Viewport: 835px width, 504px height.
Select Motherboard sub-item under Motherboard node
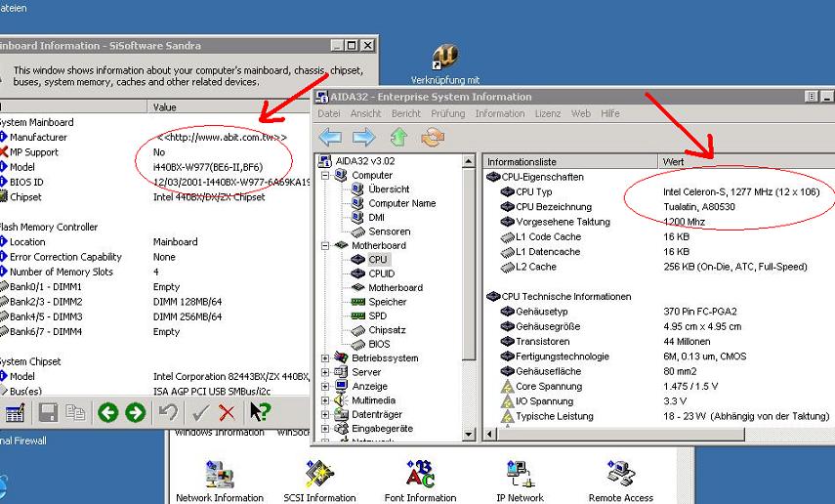pyautogui.click(x=396, y=288)
